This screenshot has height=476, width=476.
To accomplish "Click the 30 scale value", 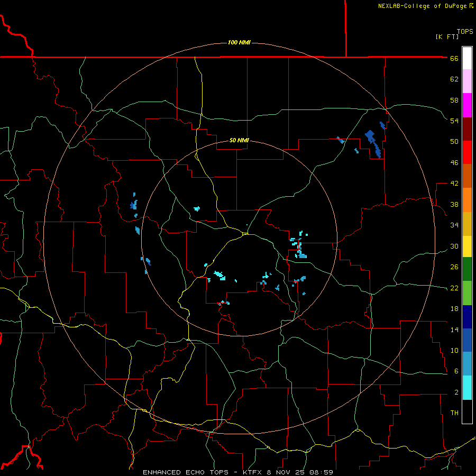I will coord(454,246).
